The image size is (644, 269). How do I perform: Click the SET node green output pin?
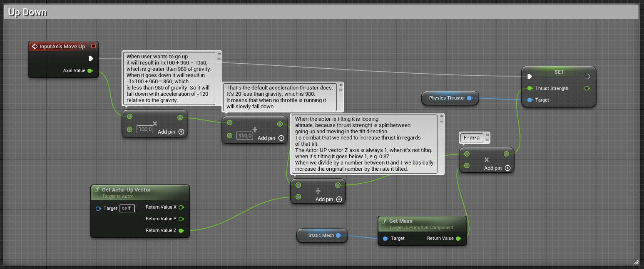587,88
